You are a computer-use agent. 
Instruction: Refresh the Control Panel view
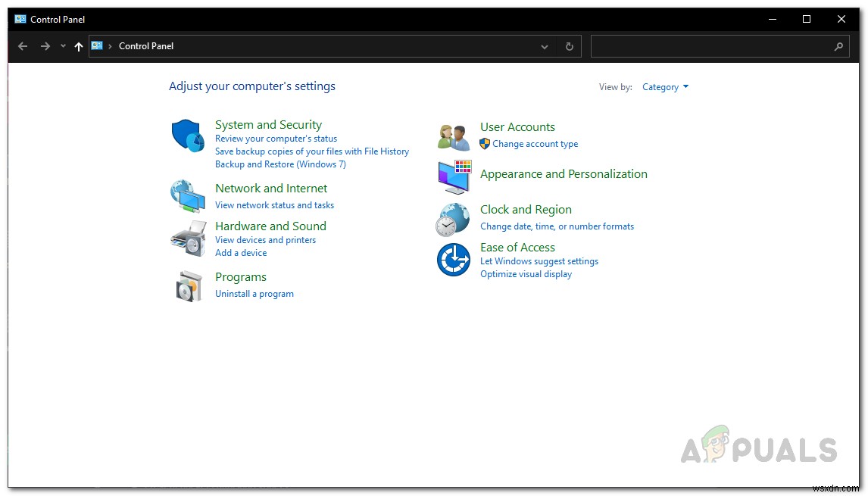(569, 46)
